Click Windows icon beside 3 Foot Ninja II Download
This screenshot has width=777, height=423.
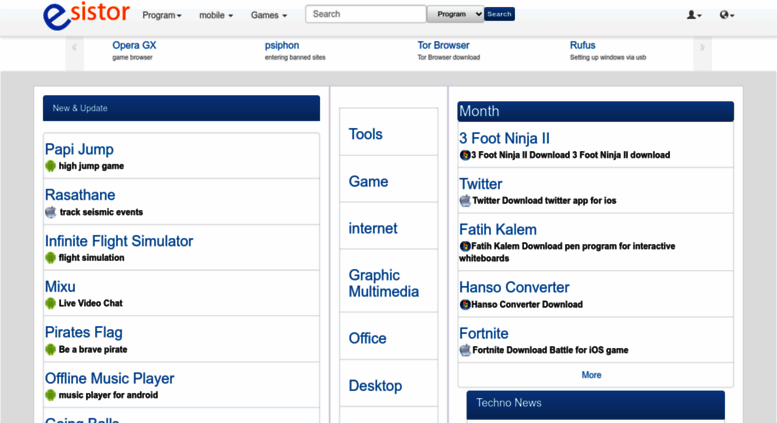click(465, 155)
